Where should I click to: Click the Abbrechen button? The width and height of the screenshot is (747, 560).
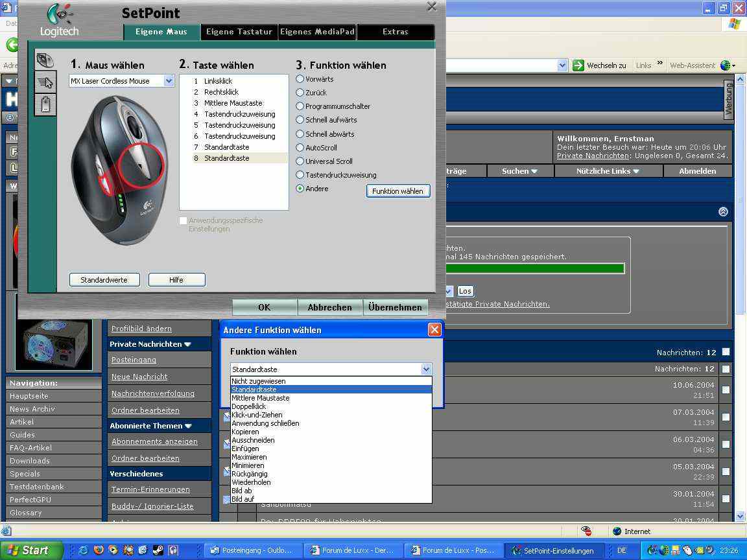pyautogui.click(x=329, y=307)
